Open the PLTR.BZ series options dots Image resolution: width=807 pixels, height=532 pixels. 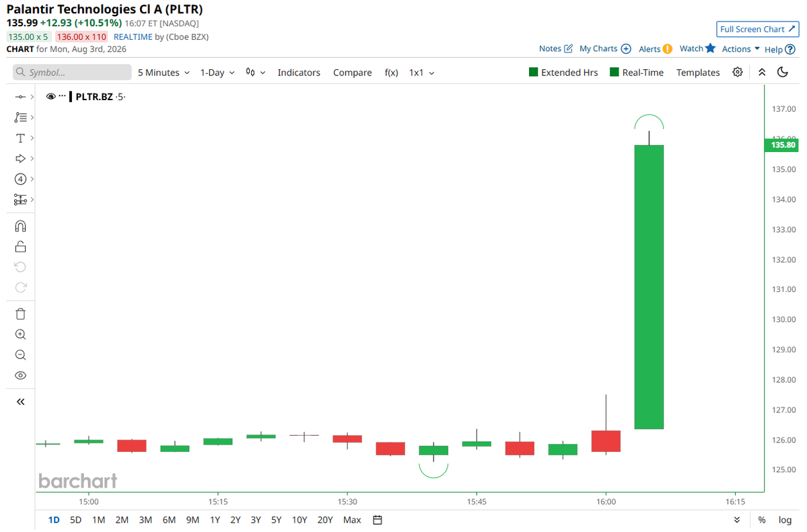[x=63, y=96]
